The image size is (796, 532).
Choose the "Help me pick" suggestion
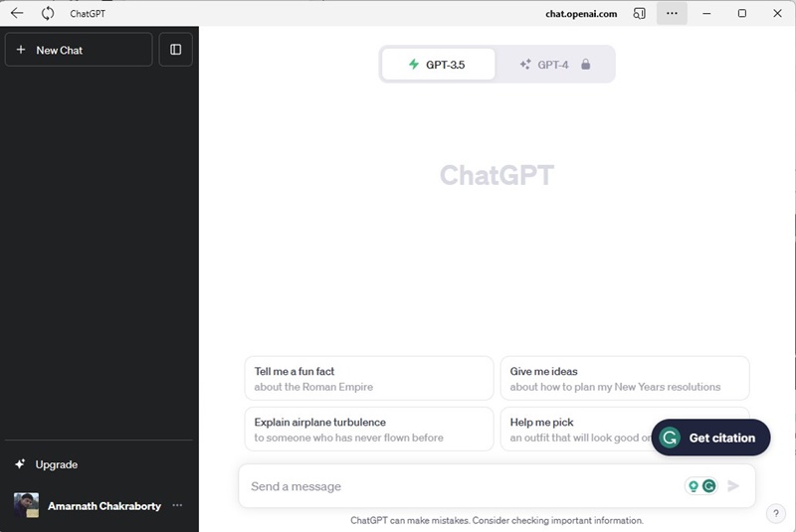576,429
